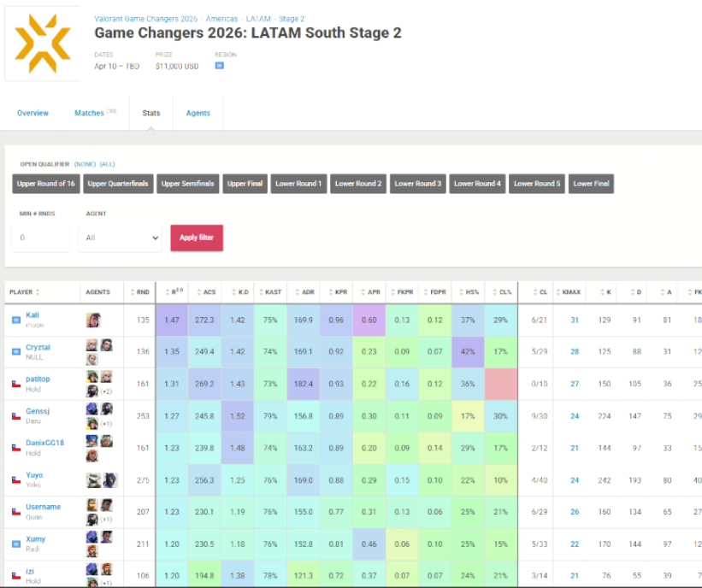This screenshot has width=702, height=588.
Task: Click the region flag icon under REGION
Action: pyautogui.click(x=220, y=66)
